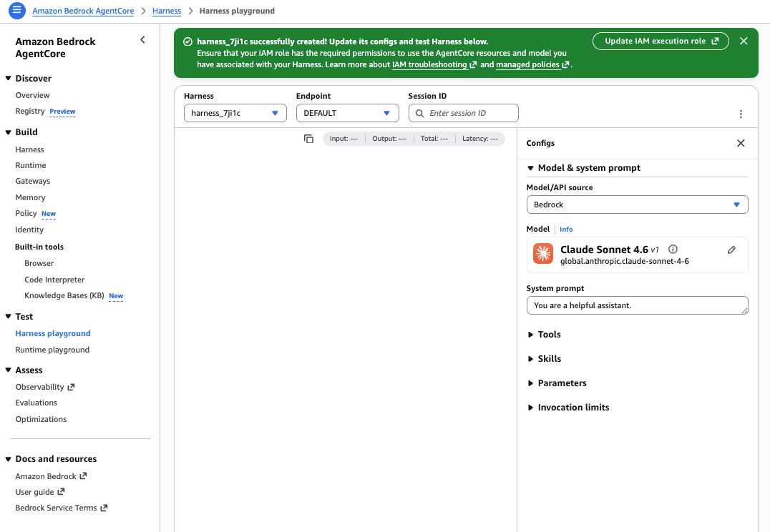The width and height of the screenshot is (770, 532).
Task: Open Harness under Build
Action: (29, 149)
